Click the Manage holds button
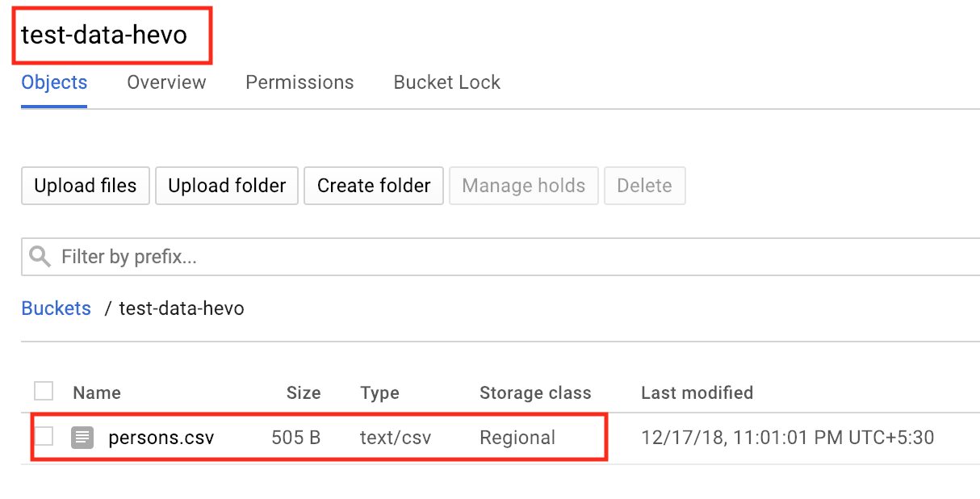Screen dimensions: 980x499 [523, 186]
